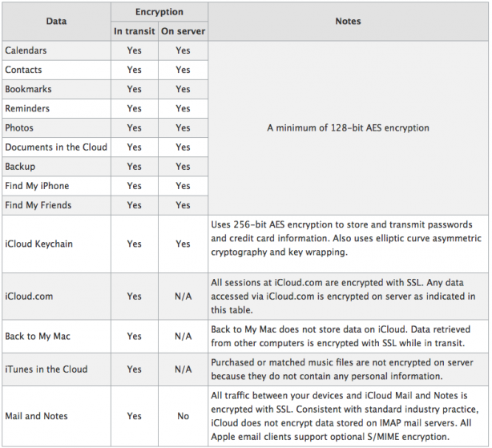Click the No cell for Mail and Notes
Viewport: 492px width, 448px height.
[x=183, y=416]
